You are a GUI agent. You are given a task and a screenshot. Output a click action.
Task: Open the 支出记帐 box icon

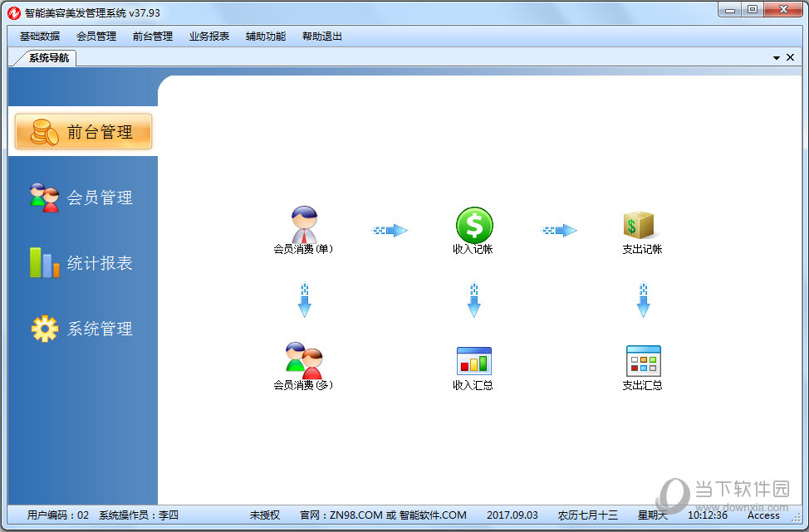click(x=639, y=225)
